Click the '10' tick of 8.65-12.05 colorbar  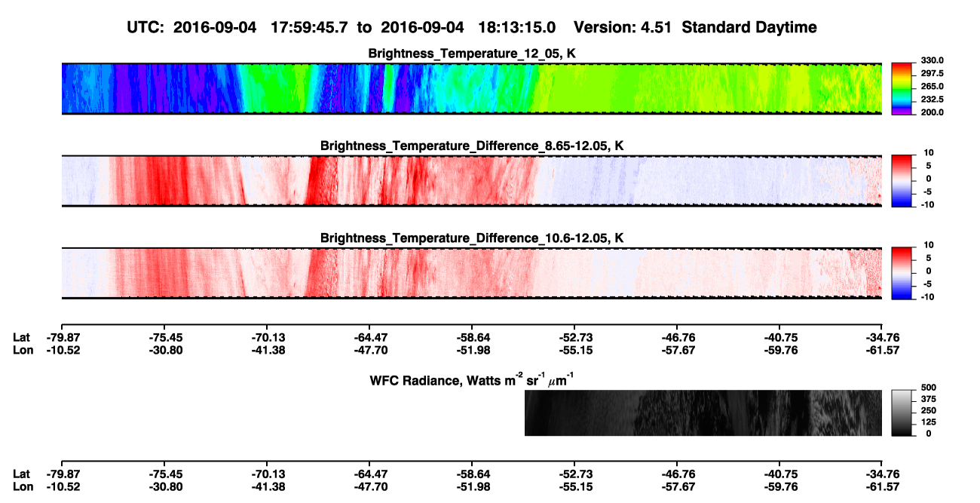927,152
